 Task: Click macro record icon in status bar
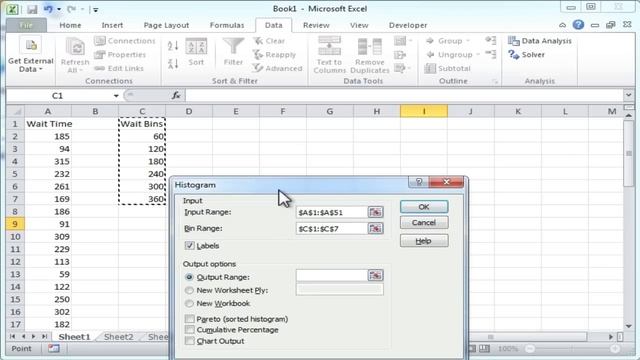tap(53, 349)
